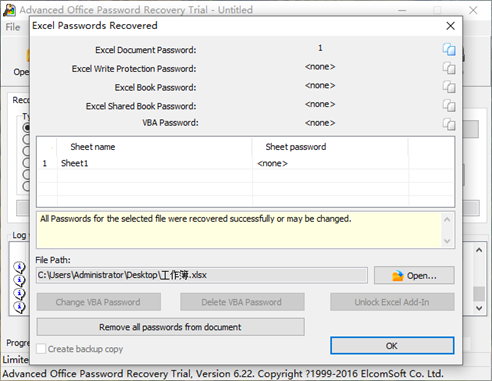This screenshot has height=381, width=492.
Task: Click the folder icon on the Open button
Action: coord(397,276)
